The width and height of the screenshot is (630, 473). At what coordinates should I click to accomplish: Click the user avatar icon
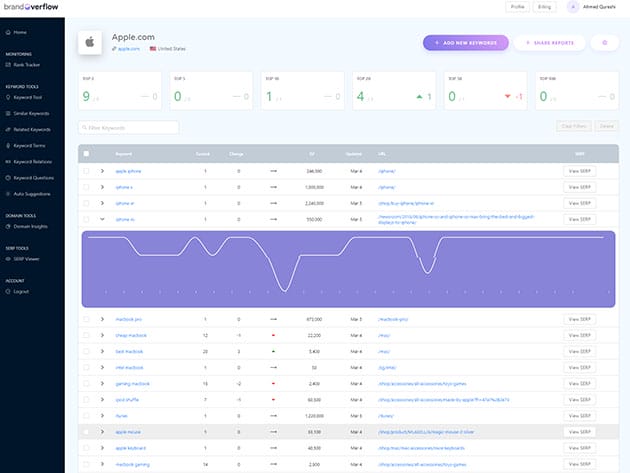click(x=573, y=7)
